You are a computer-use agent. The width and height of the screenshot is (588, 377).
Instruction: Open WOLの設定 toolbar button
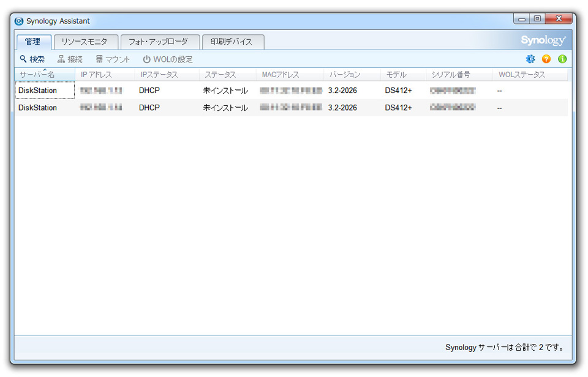pos(168,59)
